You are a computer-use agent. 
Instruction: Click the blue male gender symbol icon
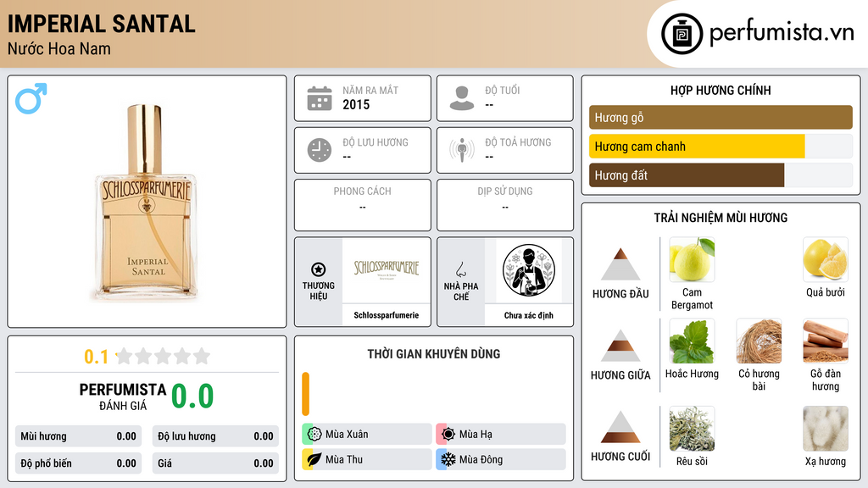[x=31, y=98]
